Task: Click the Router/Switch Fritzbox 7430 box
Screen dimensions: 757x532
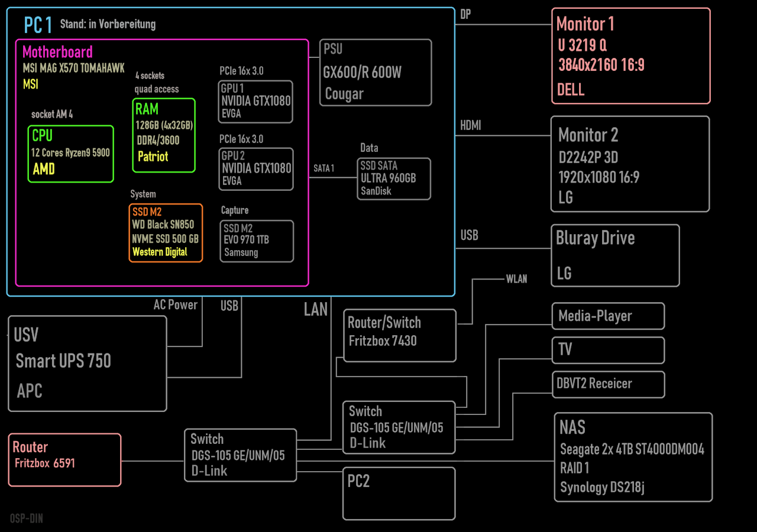Action: point(399,335)
